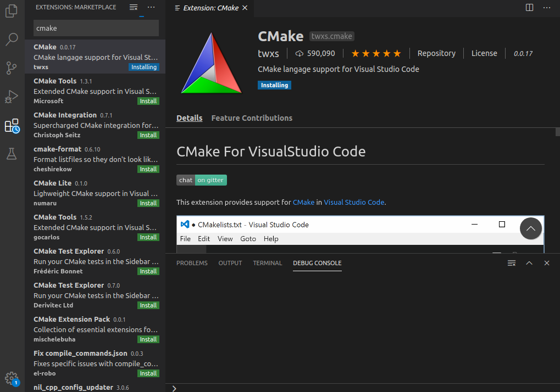This screenshot has height=392, width=560.
Task: Click the twxs.cmake identifier badge
Action: (x=332, y=36)
